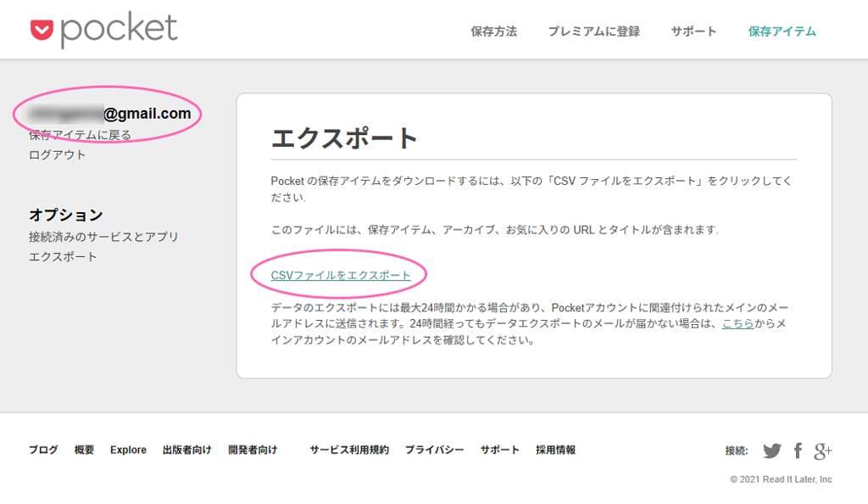The image size is (868, 504).
Task: Click the ログアウト link
Action: pyautogui.click(x=58, y=154)
